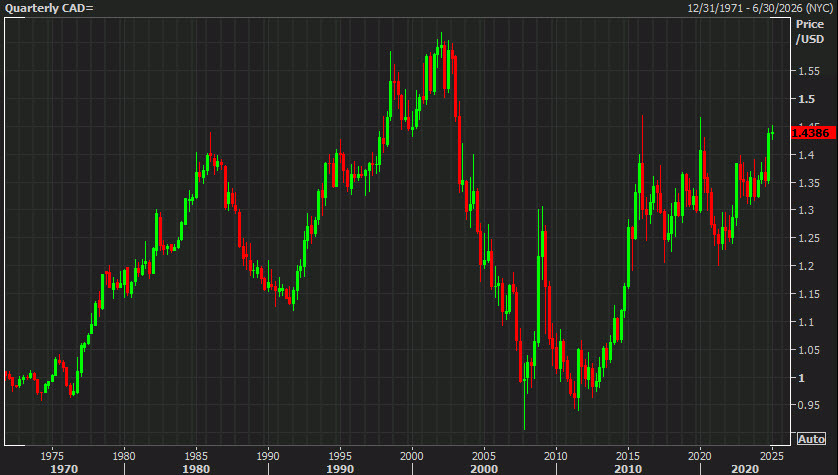Click the 1.4 price axis label

point(806,155)
